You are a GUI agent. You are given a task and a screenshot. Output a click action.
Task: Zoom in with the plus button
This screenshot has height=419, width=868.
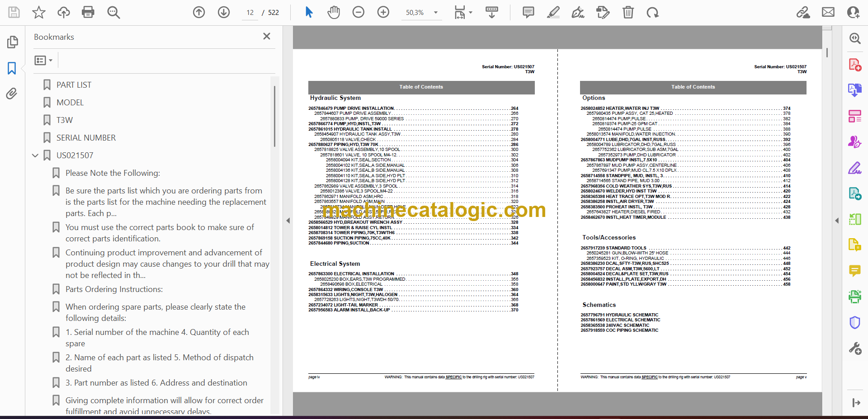pos(383,12)
